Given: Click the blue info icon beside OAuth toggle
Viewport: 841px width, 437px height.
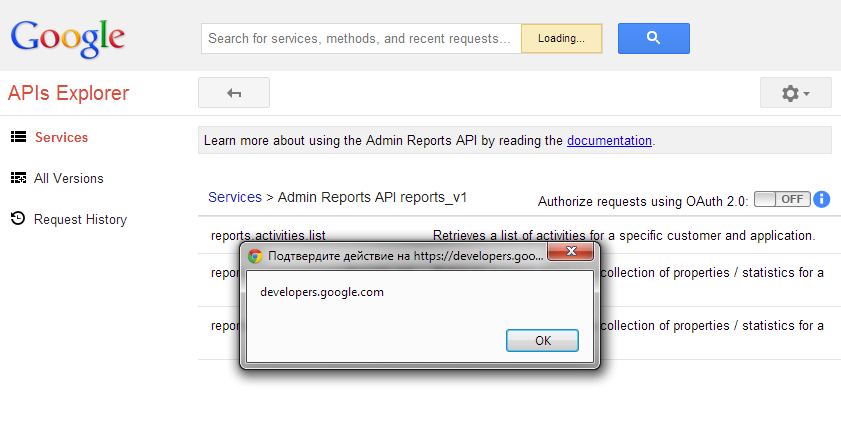Looking at the screenshot, I should click(x=821, y=199).
